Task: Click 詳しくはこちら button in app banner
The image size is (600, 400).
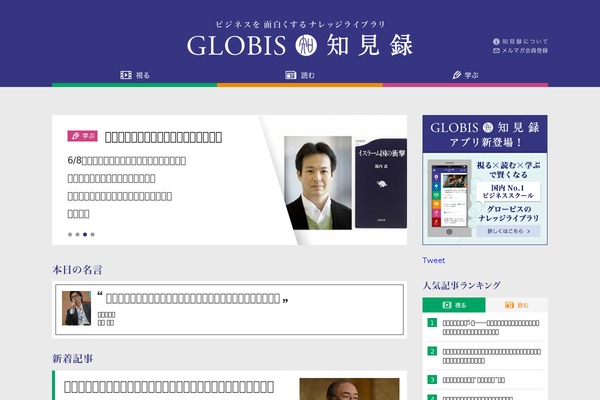Action: [x=508, y=231]
